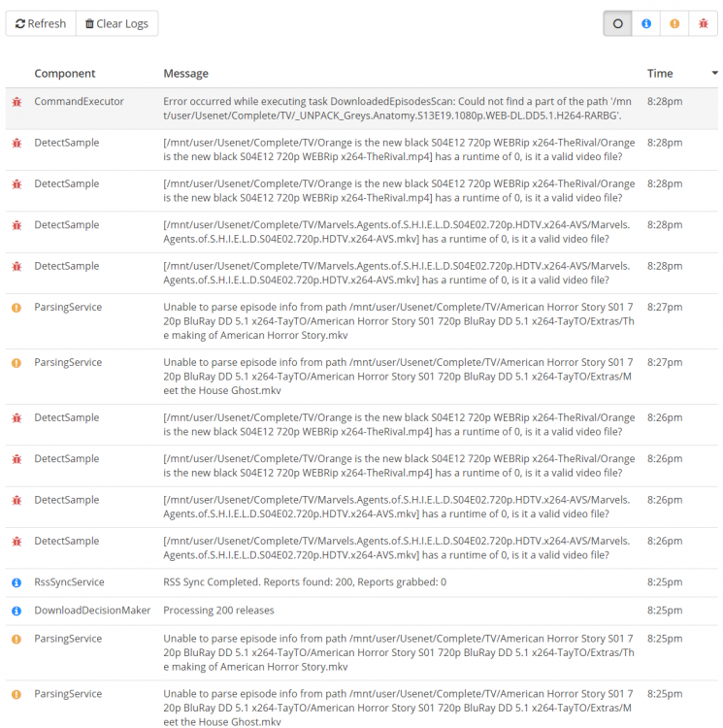The height and width of the screenshot is (728, 723).
Task: Filter logs by Warn level icon
Action: point(674,23)
